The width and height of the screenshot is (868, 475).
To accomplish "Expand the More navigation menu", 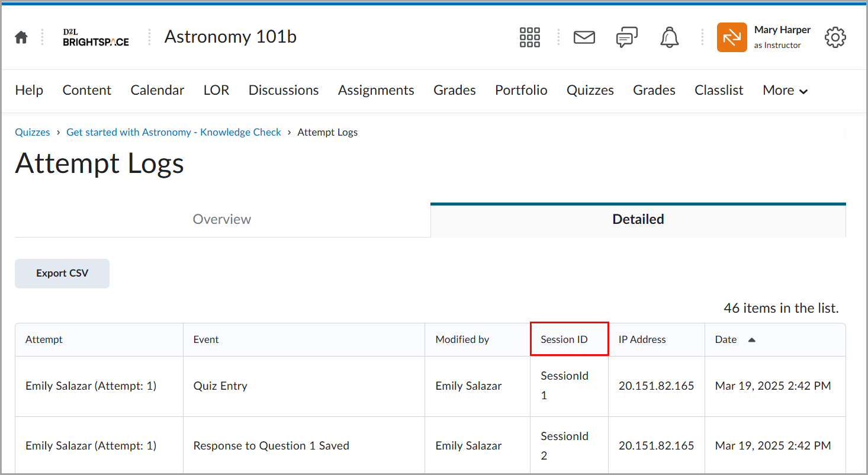I will (785, 90).
